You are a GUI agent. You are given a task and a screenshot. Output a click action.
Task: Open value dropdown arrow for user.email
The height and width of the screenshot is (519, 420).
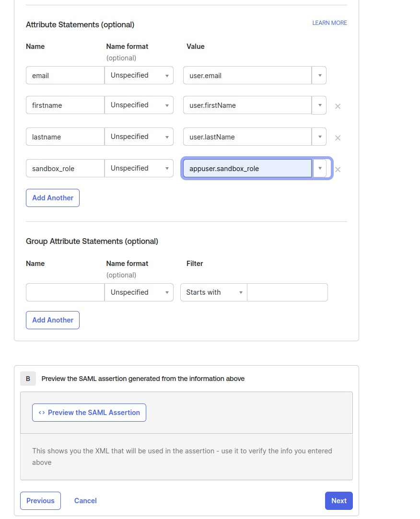319,75
